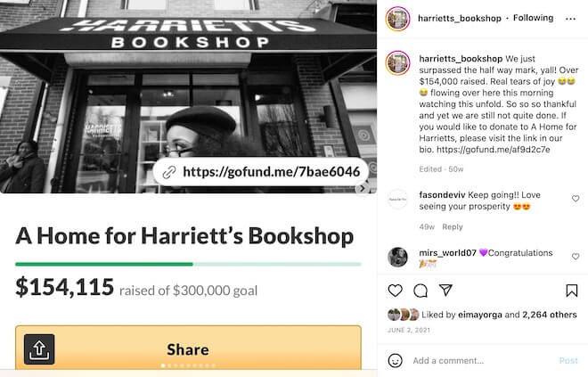Share post via the paper plane icon
This screenshot has width=588, height=377.
point(445,290)
